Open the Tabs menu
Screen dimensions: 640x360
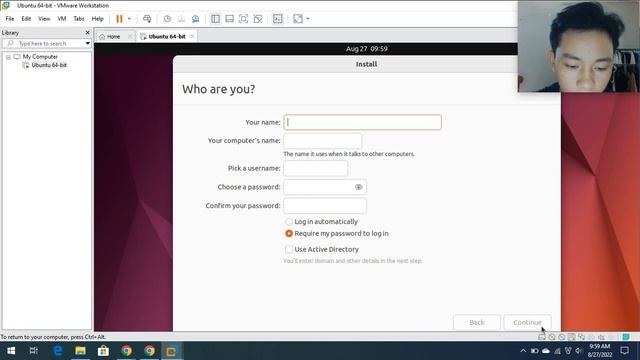(79, 19)
